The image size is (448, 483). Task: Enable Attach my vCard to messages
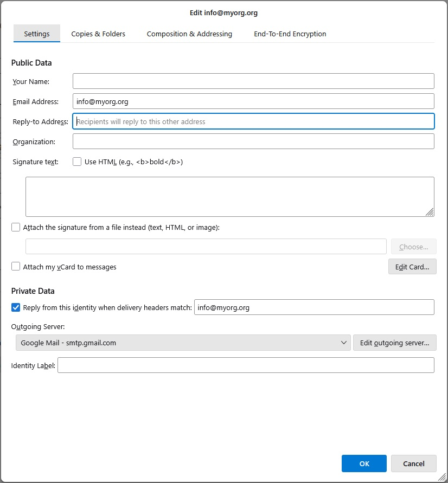tap(16, 267)
